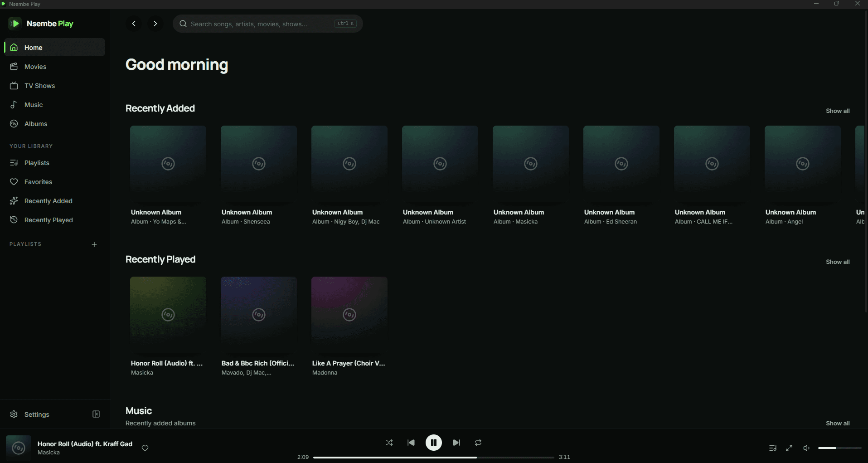Click the now playing album thumbnail

[x=19, y=448]
